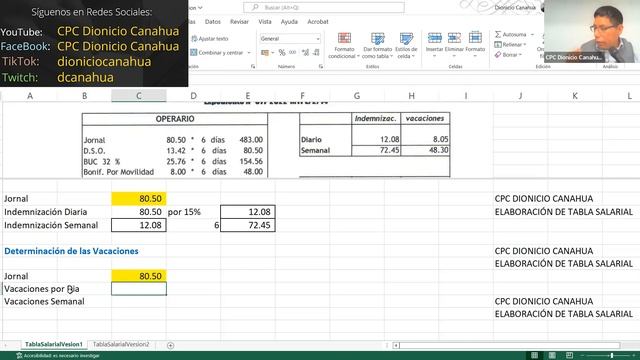
Task: Open the Número dialog launcher
Action: point(321,66)
